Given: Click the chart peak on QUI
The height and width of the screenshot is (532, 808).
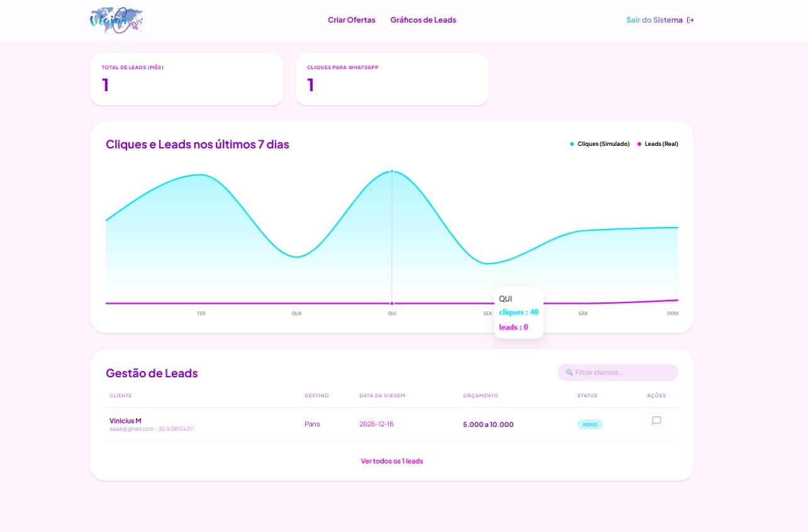Looking at the screenshot, I should [x=391, y=171].
